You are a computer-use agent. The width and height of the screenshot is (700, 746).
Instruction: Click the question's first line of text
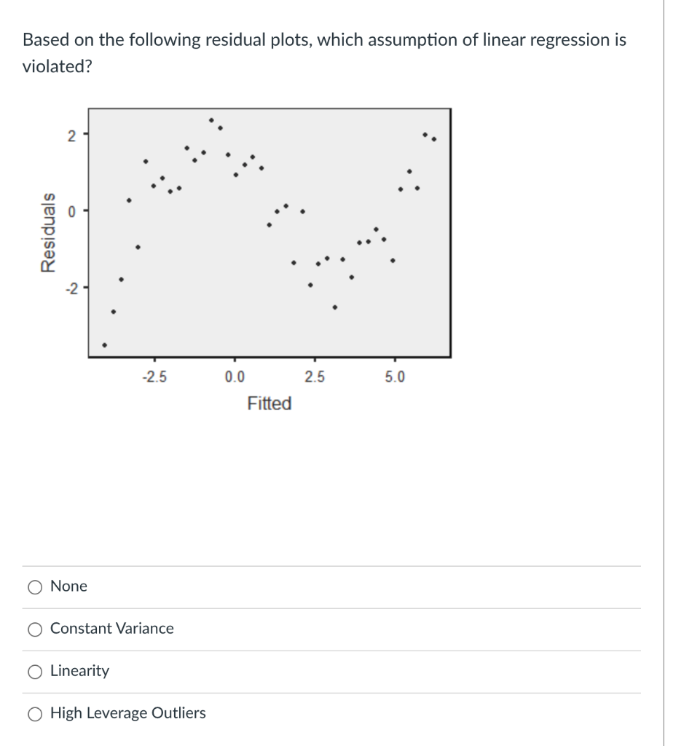[324, 40]
